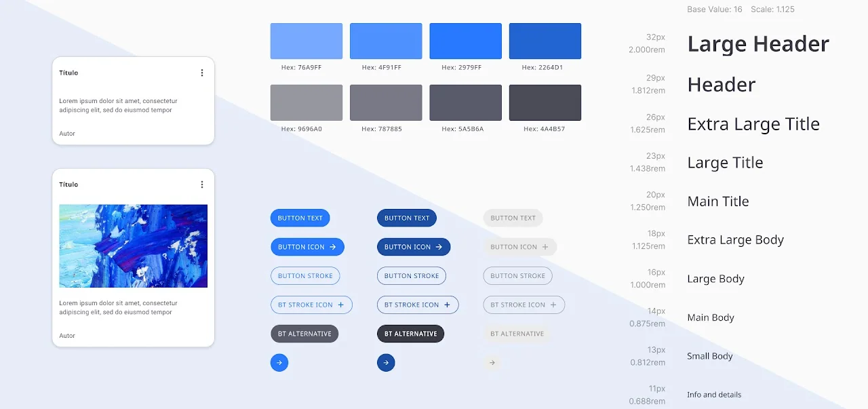Click the dark blue filled BUTTON TEXT button
The image size is (868, 409).
click(x=407, y=218)
